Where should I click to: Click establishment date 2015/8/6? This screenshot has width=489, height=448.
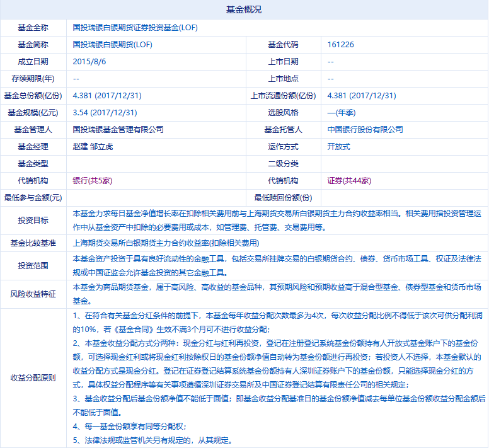click(x=89, y=62)
